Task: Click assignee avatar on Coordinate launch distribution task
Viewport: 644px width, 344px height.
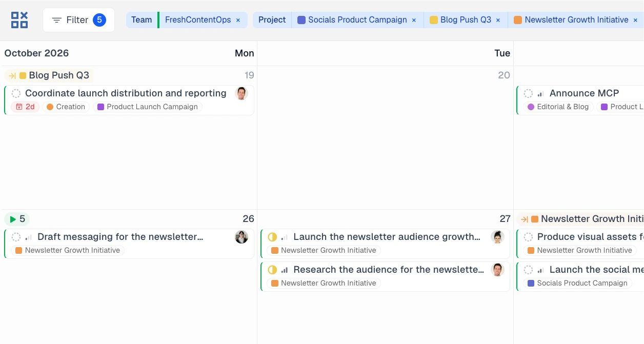Action: 241,93
